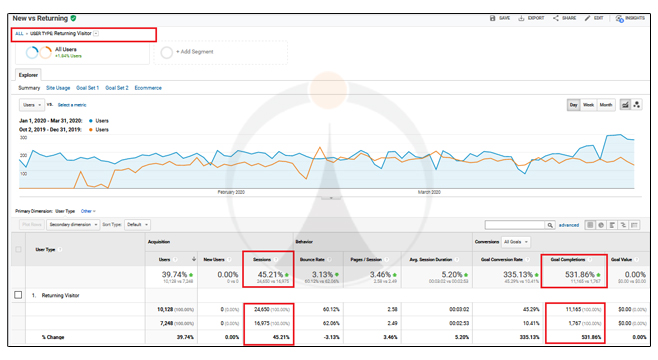Click the Bounce Rate column header
Viewport: 658px width, 360px height.
coord(312,260)
